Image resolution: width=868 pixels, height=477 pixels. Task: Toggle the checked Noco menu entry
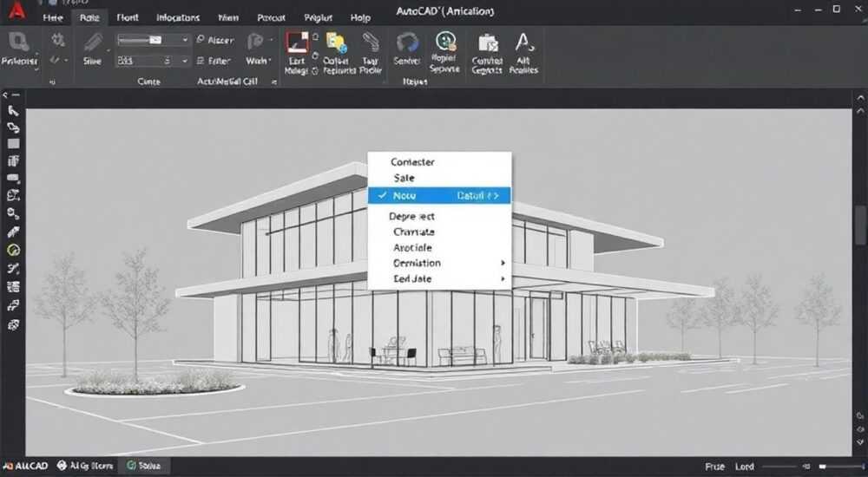[439, 195]
